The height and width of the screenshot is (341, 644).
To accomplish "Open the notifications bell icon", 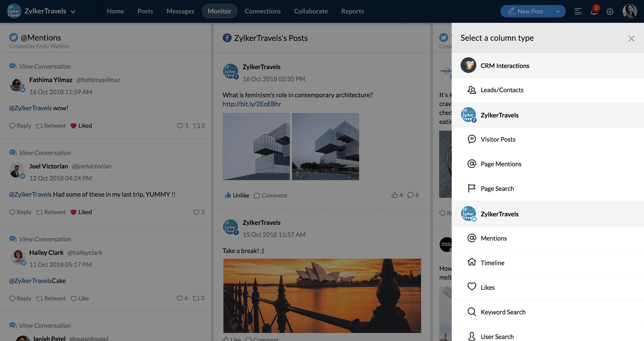I will coord(594,11).
